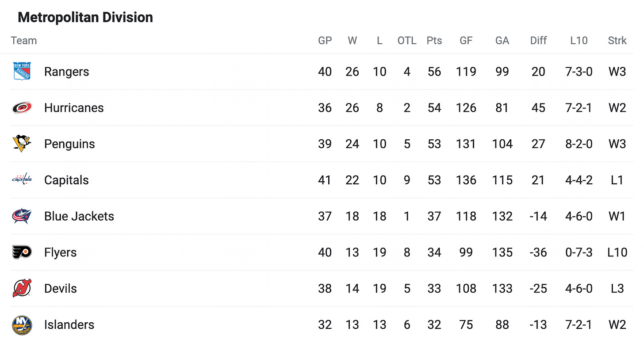Viewport: 644px width, 351px height.
Task: Open the Rangers team name link
Action: [66, 72]
